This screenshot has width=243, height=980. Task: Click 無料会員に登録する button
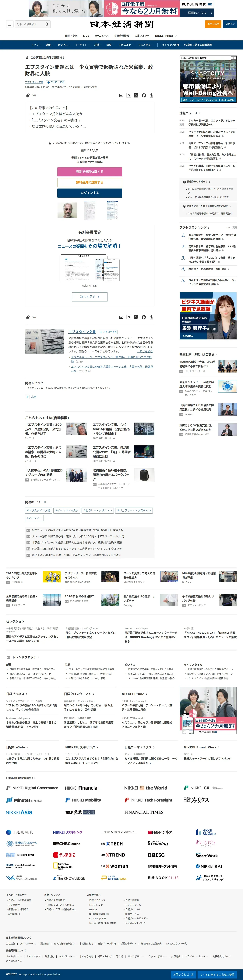coord(90,182)
